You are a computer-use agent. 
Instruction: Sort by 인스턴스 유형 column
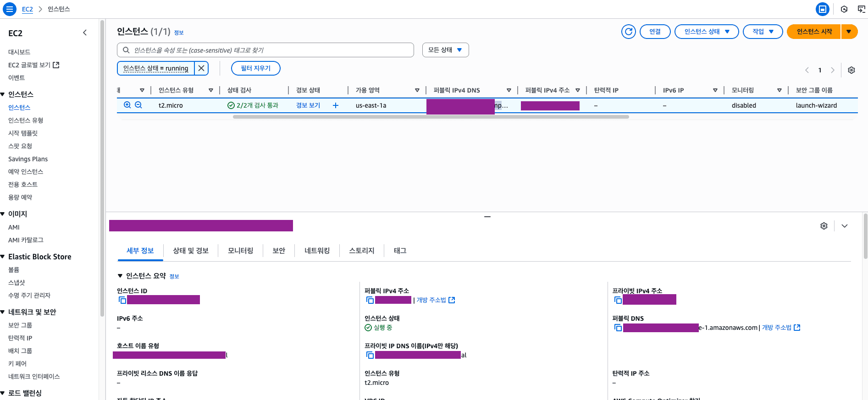[x=211, y=90]
